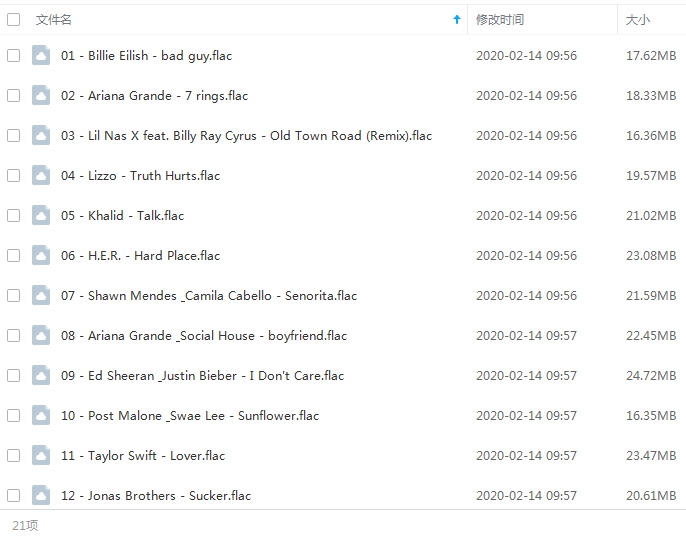Select checkbox for 10 - Post Malone Sunflower.flac

pos(14,415)
